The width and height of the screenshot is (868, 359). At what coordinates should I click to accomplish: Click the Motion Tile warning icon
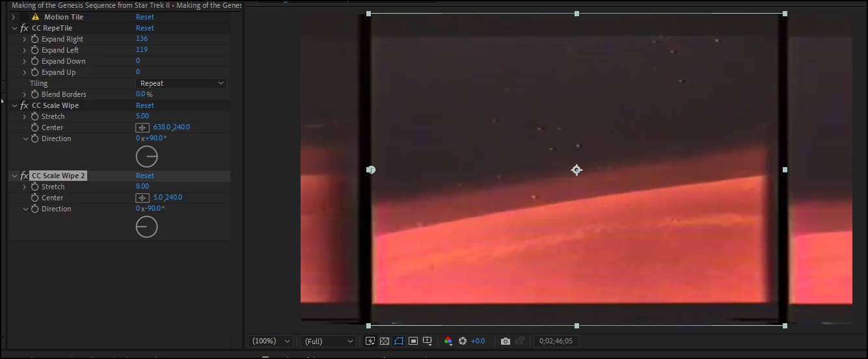click(x=35, y=17)
